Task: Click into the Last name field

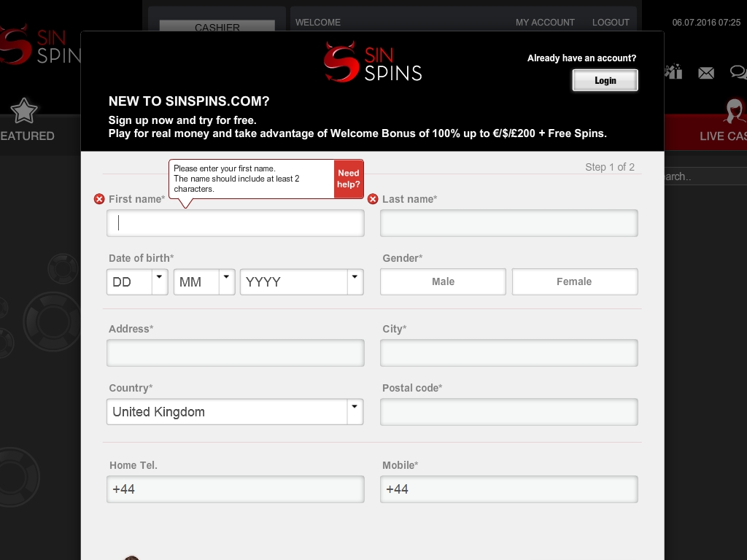Action: click(x=508, y=223)
